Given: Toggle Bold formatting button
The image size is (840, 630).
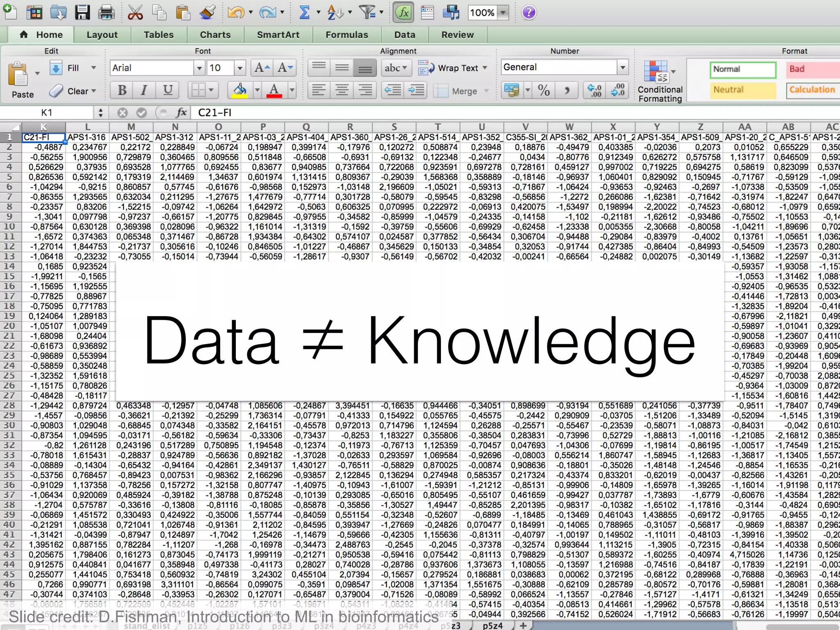Looking at the screenshot, I should pyautogui.click(x=122, y=90).
